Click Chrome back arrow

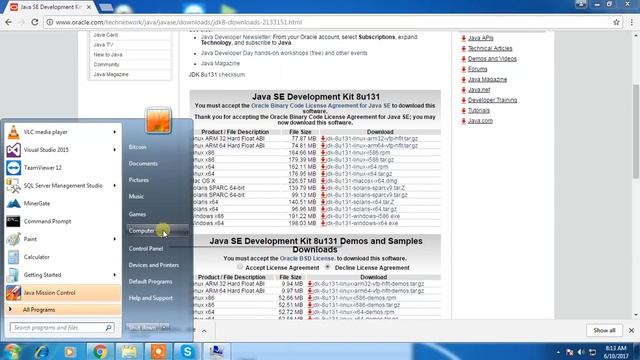coord(9,22)
